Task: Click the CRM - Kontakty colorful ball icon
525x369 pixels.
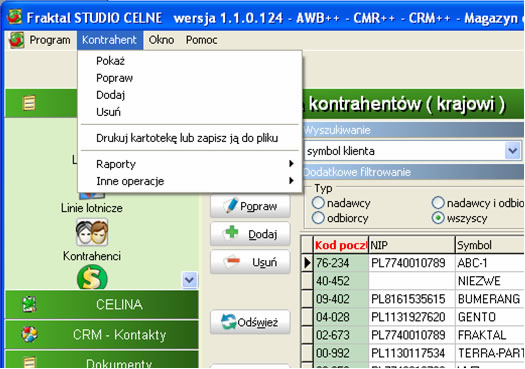Action: (x=29, y=334)
